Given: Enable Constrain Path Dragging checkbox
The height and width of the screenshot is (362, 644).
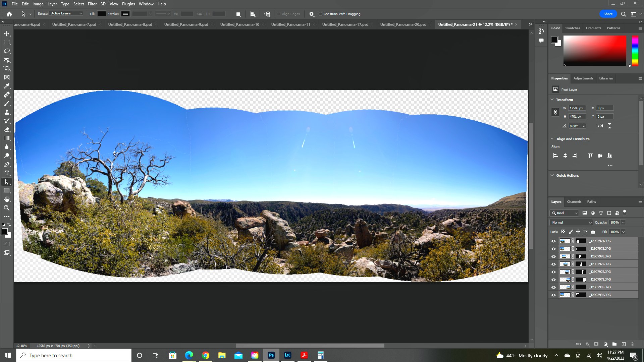Looking at the screenshot, I should click(320, 14).
